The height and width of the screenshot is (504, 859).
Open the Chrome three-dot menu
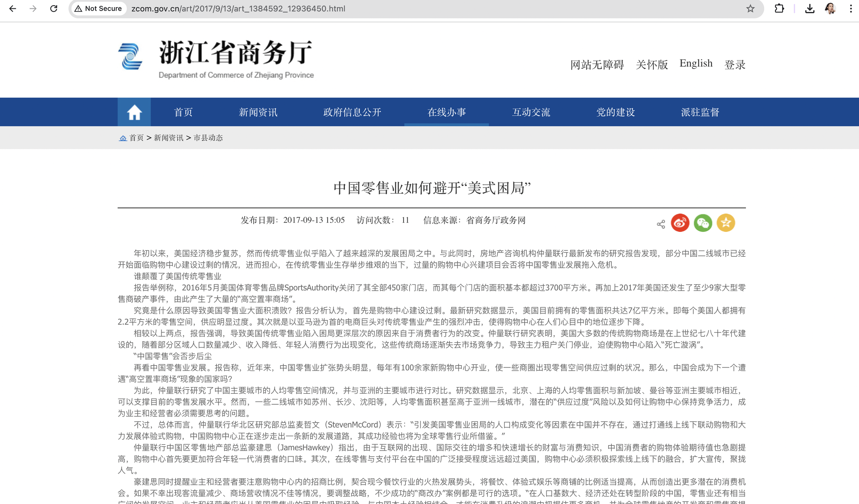point(850,9)
